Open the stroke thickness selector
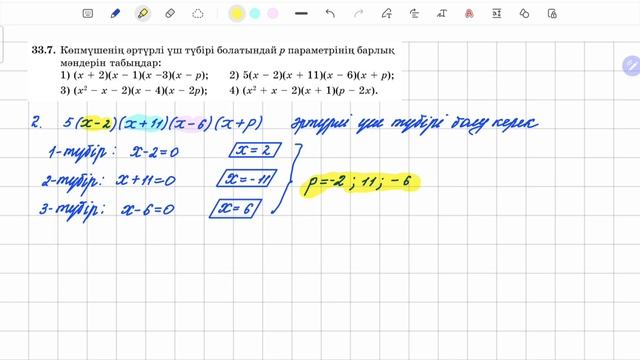 pos(301,13)
